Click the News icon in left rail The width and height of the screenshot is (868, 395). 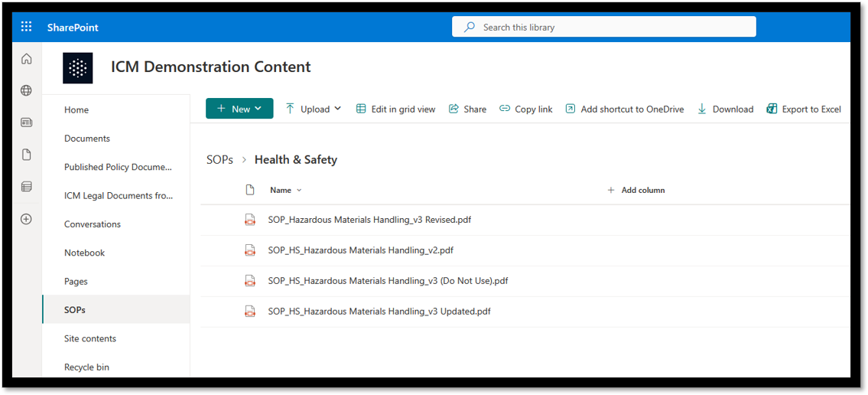coord(27,122)
